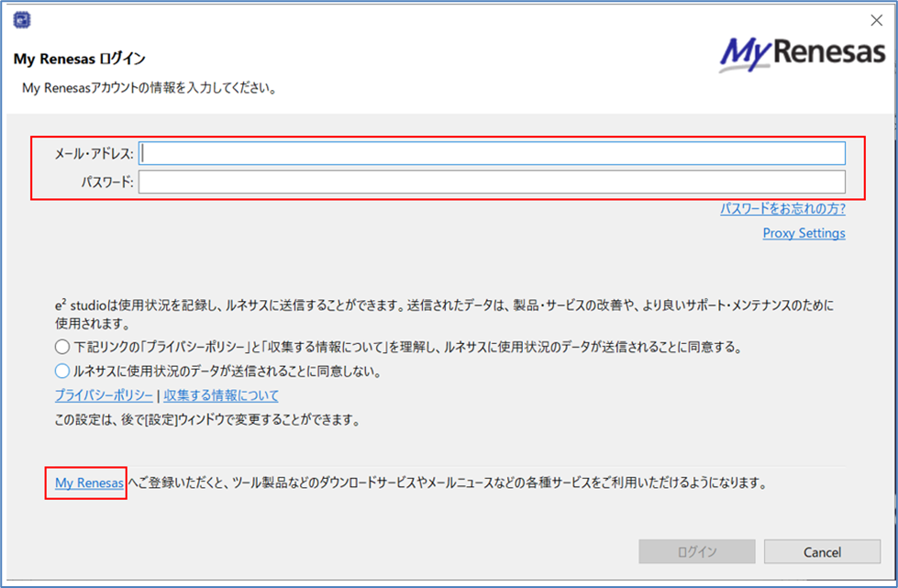Click the メール・アドレス input field
Image resolution: width=898 pixels, height=588 pixels.
coord(492,153)
